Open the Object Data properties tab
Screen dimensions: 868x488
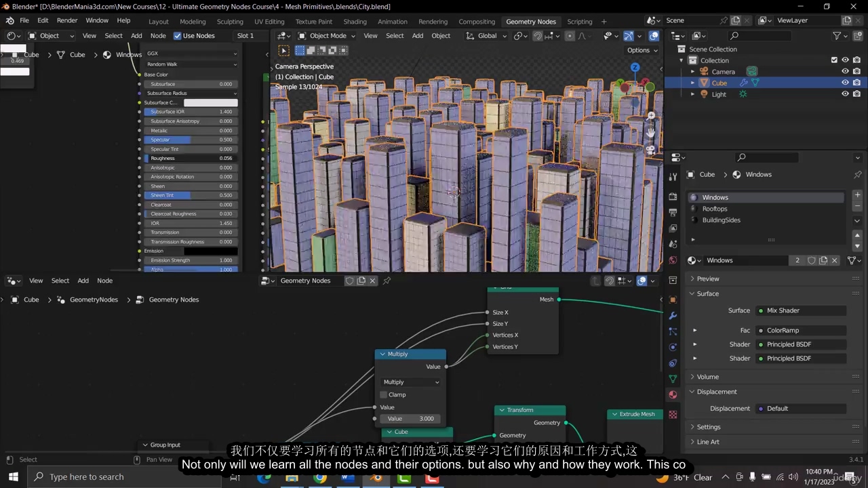(x=673, y=379)
